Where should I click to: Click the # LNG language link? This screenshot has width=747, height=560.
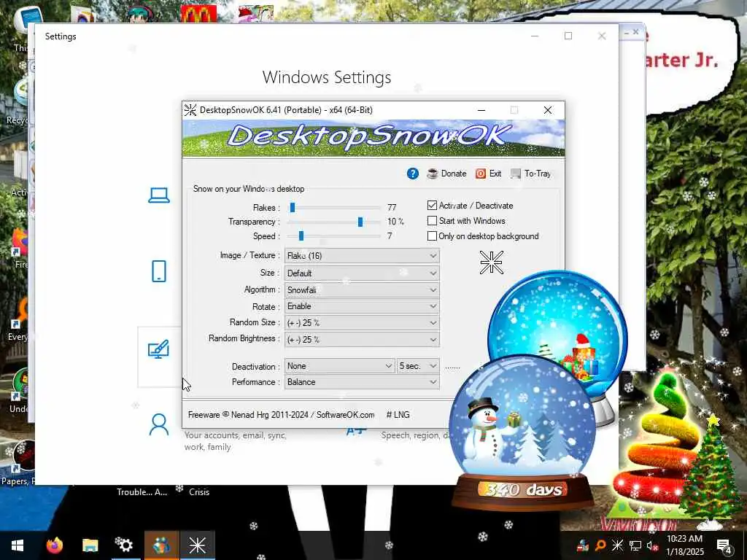[398, 415]
